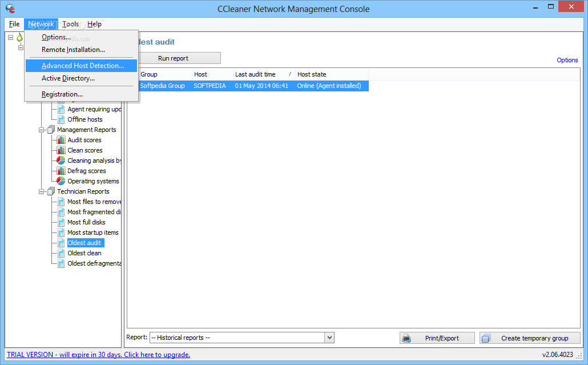Collapse the Technician Reports branch
The height and width of the screenshot is (365, 588).
pos(41,191)
